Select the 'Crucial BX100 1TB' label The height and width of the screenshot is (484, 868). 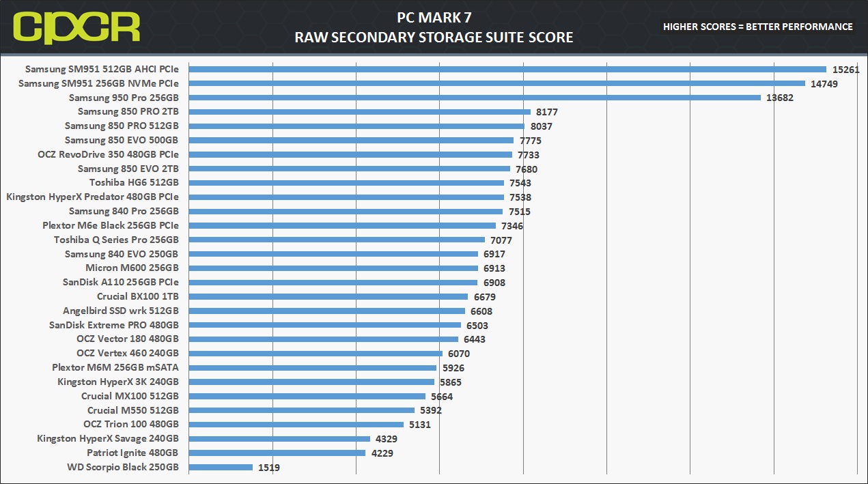138,296
